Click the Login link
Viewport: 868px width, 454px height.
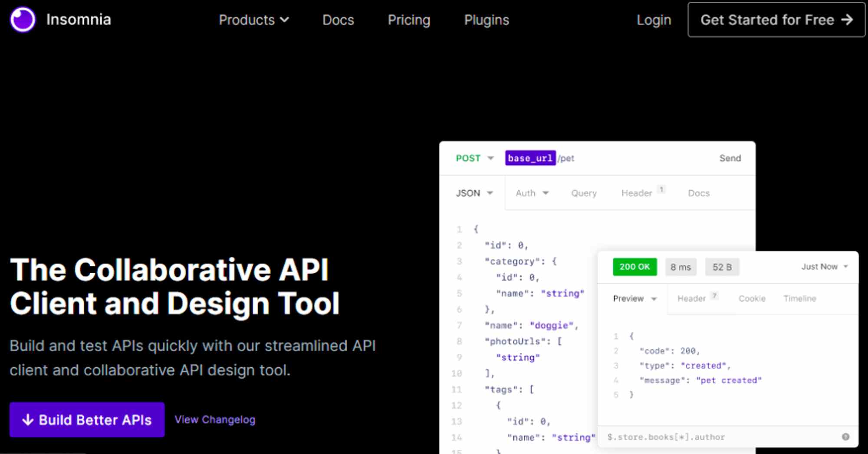(x=654, y=20)
